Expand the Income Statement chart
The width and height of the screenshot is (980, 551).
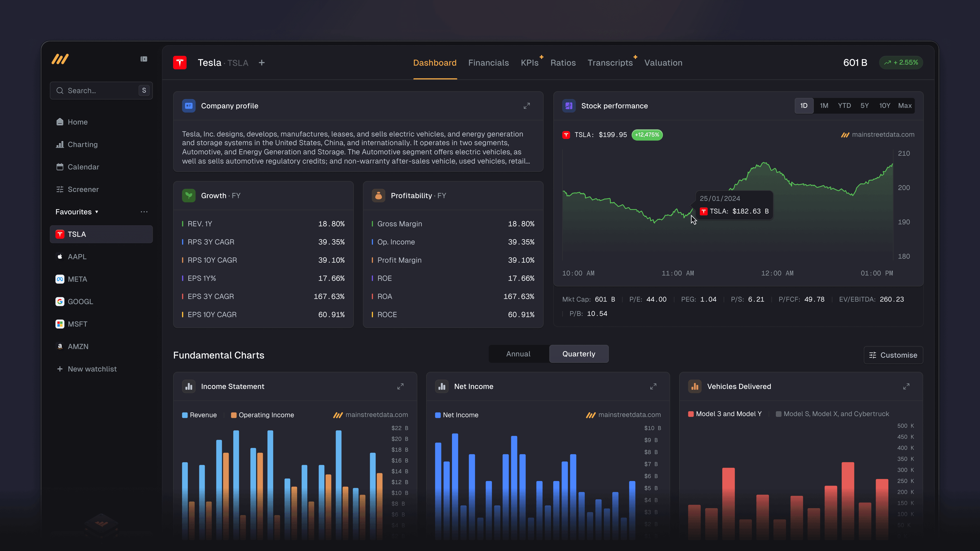coord(400,386)
